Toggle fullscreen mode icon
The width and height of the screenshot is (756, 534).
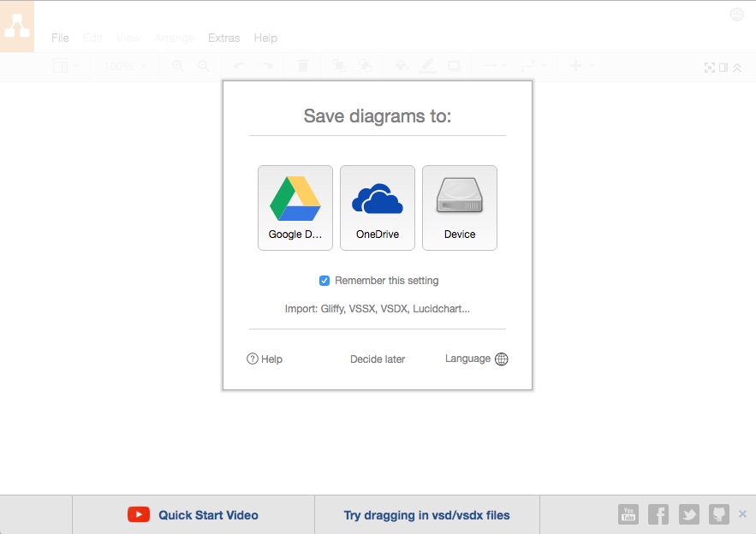pos(709,68)
